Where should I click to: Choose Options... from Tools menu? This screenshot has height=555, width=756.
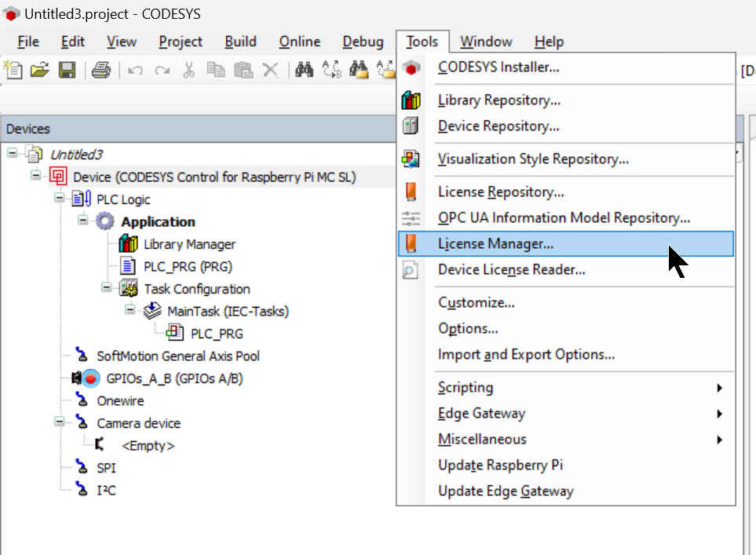(x=566, y=329)
